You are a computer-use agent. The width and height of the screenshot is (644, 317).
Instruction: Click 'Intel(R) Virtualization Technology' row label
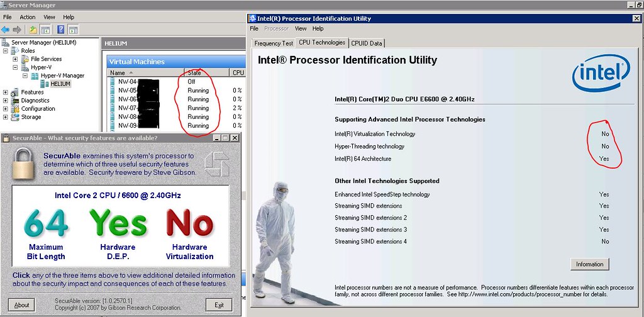pos(375,134)
